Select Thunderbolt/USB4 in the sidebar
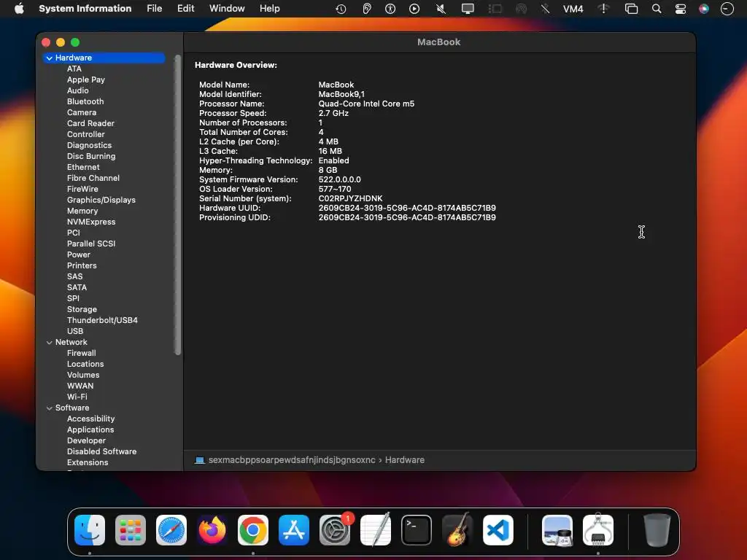This screenshot has height=560, width=747. [102, 321]
